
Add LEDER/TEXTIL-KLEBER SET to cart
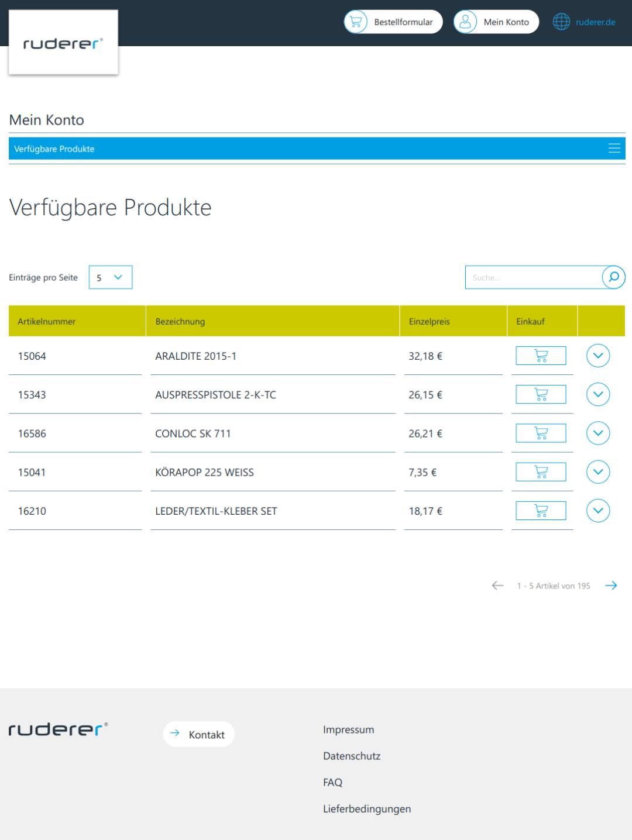click(541, 511)
